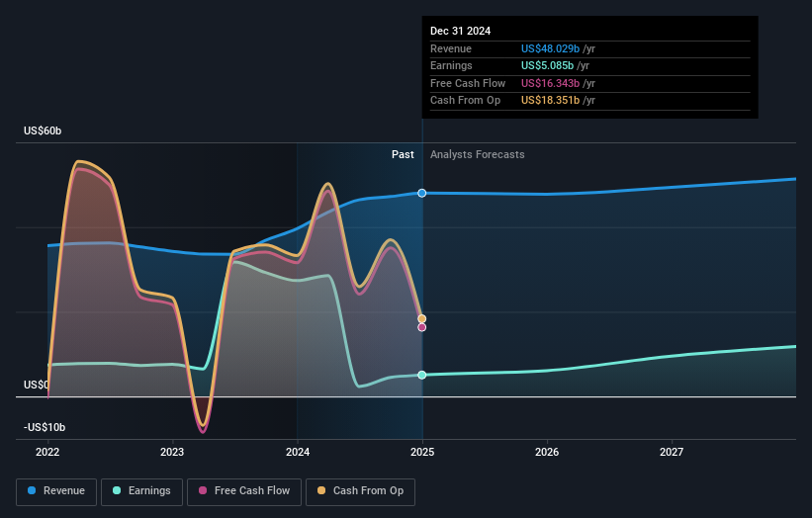
Task: Click the 2027 x-axis label
Action: 672,452
